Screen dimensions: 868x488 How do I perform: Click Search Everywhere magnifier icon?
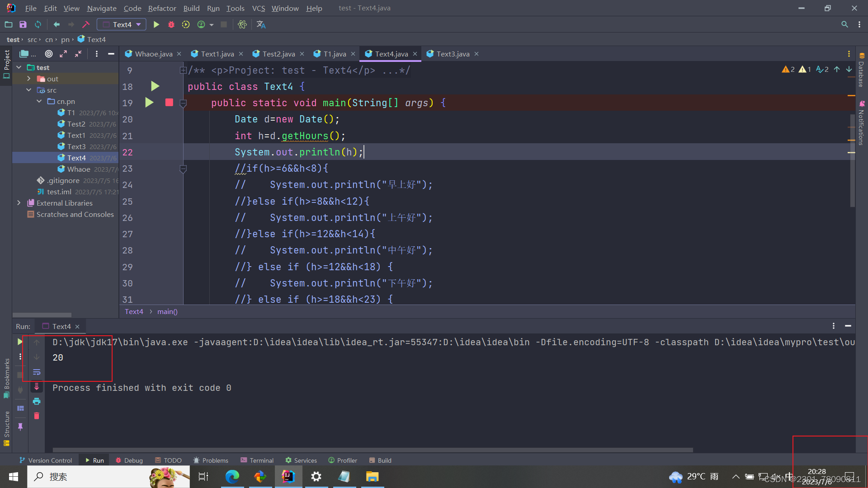click(x=844, y=24)
